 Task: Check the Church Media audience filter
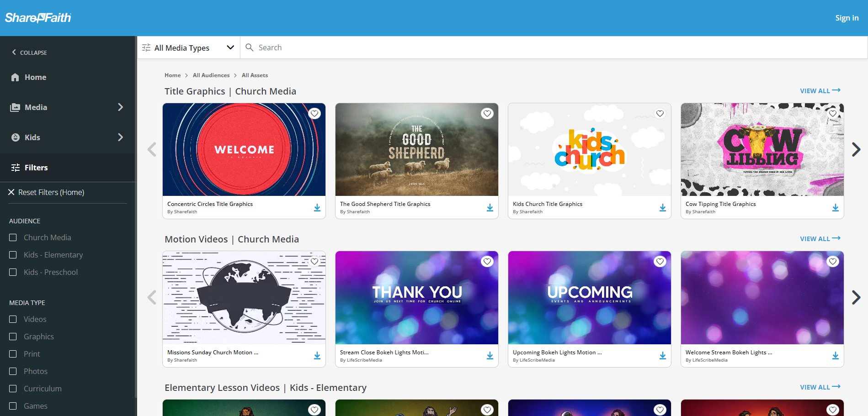pos(13,237)
